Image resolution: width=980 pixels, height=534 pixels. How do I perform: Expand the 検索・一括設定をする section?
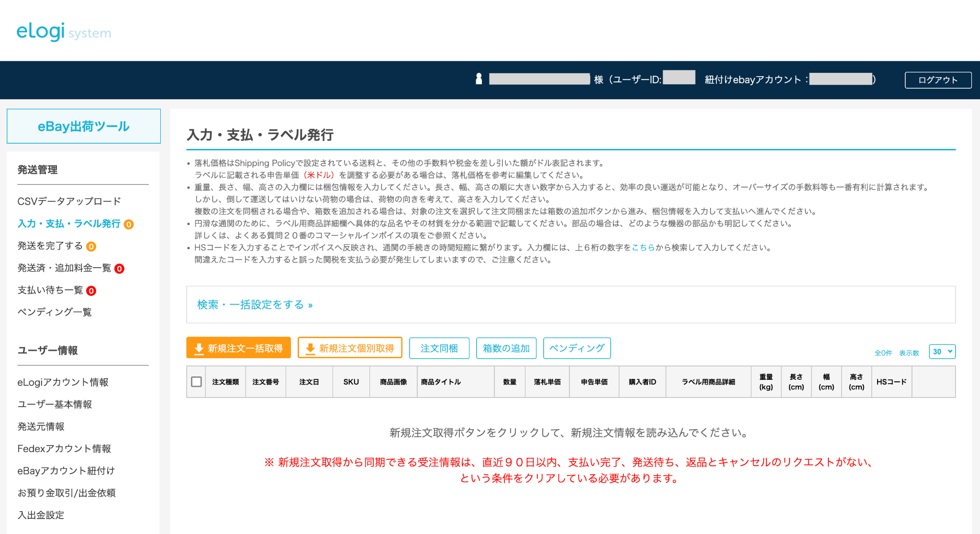[255, 305]
